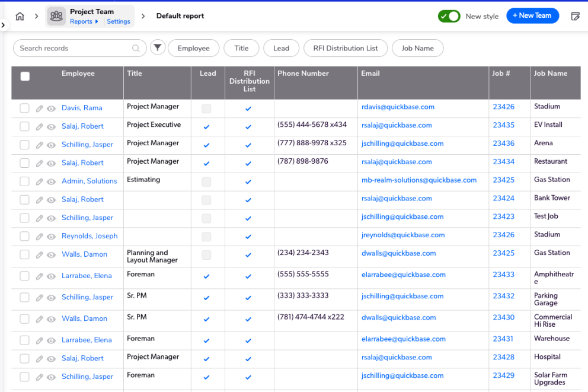588x392 pixels.
Task: Toggle the New style switch
Action: coord(449,17)
